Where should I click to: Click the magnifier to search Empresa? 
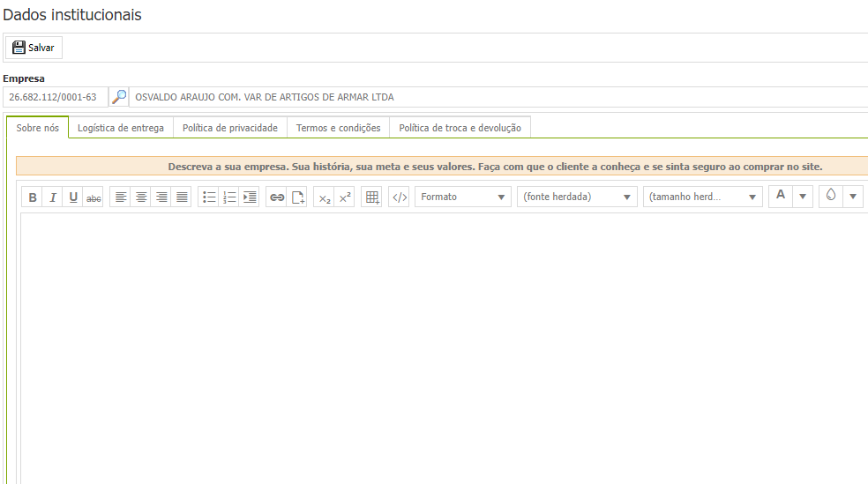(119, 97)
